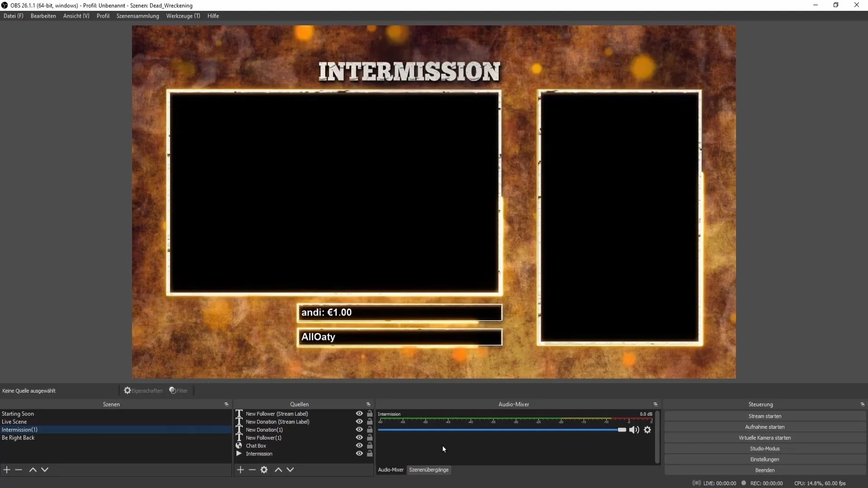Remove selected source with minus icon
The height and width of the screenshot is (488, 868).
[252, 470]
